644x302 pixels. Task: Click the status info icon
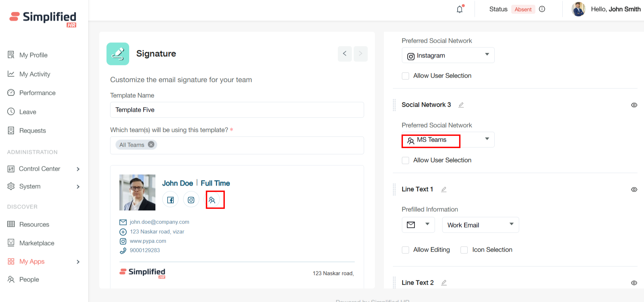(x=542, y=9)
